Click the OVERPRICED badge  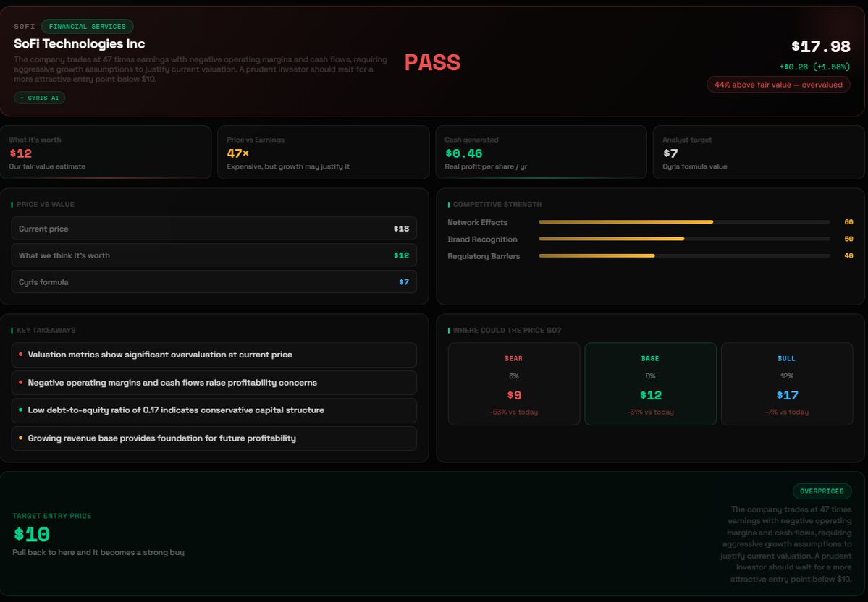tap(822, 491)
